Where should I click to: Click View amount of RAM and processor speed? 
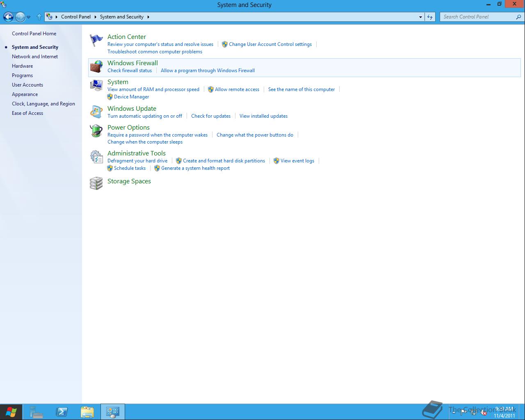click(x=153, y=89)
